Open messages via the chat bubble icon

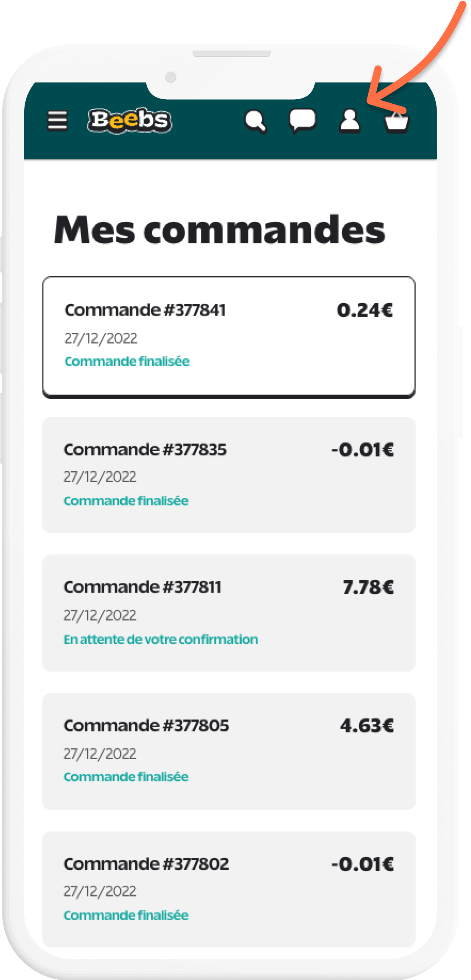click(x=302, y=121)
